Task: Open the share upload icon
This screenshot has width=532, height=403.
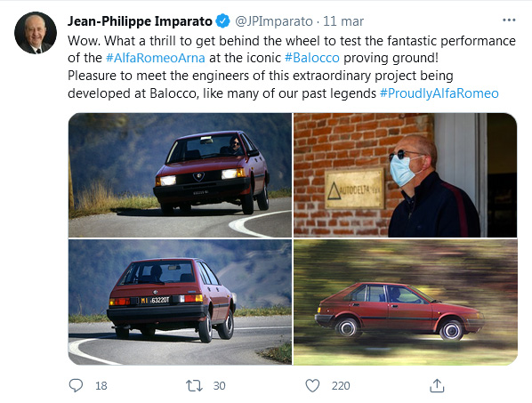Action: pyautogui.click(x=437, y=386)
